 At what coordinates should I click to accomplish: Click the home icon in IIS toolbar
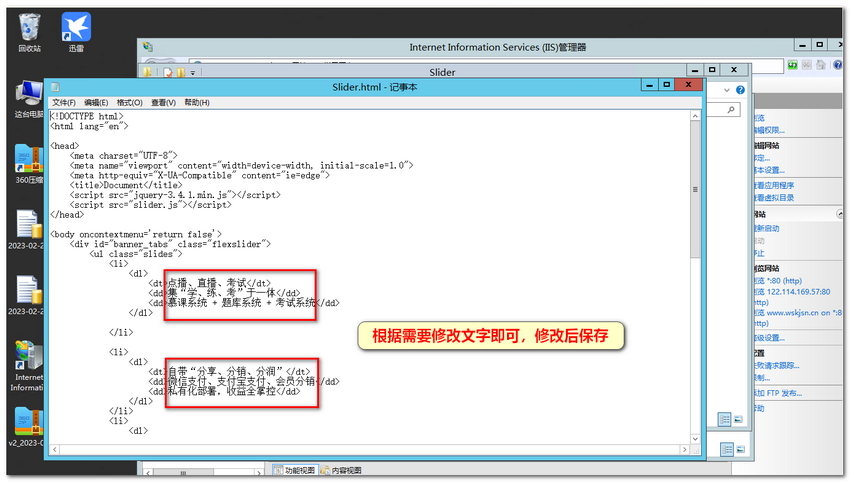pyautogui.click(x=821, y=65)
